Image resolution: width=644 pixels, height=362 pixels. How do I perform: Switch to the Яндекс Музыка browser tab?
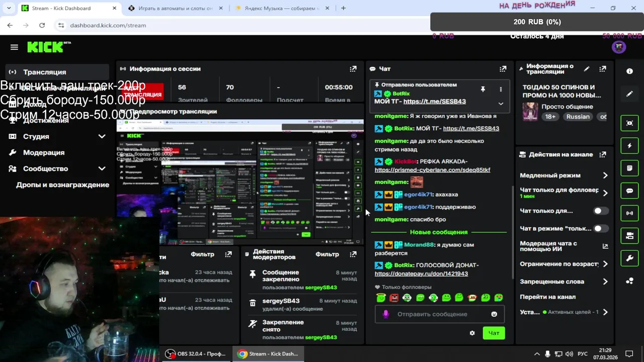[x=282, y=8]
